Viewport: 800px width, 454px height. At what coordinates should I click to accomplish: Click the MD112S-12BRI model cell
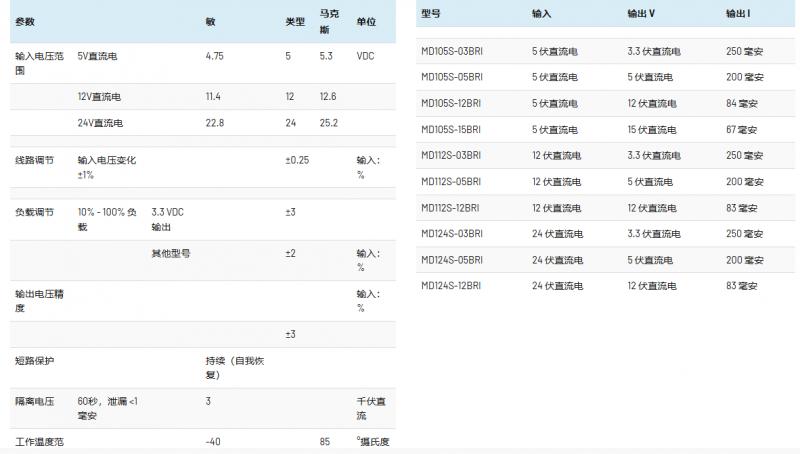point(452,207)
